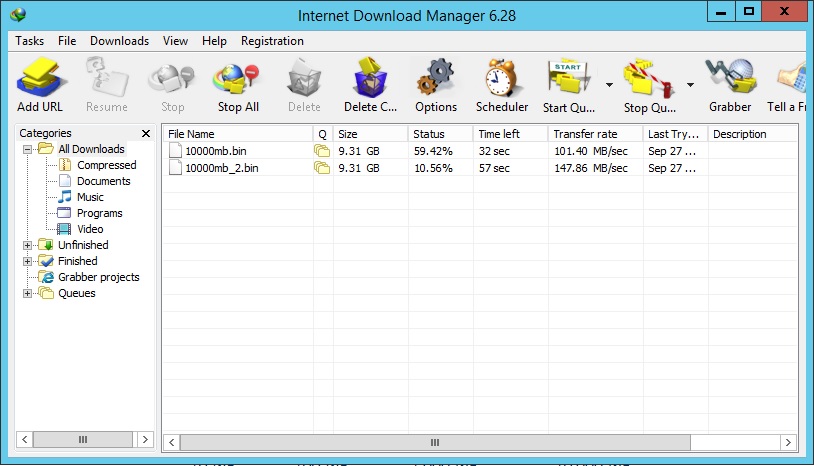Click right arrow of Categories panel scrollbar

coord(145,440)
